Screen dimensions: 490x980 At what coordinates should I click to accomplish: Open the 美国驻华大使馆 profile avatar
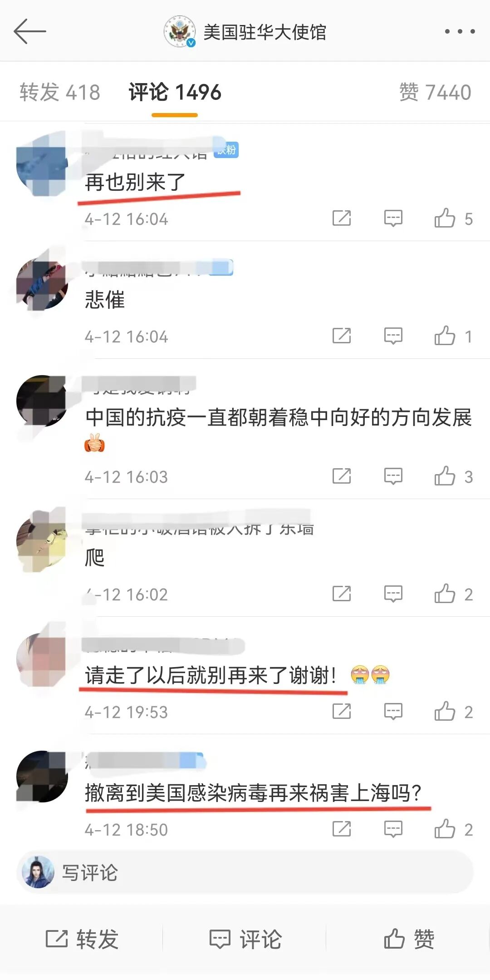click(x=180, y=31)
